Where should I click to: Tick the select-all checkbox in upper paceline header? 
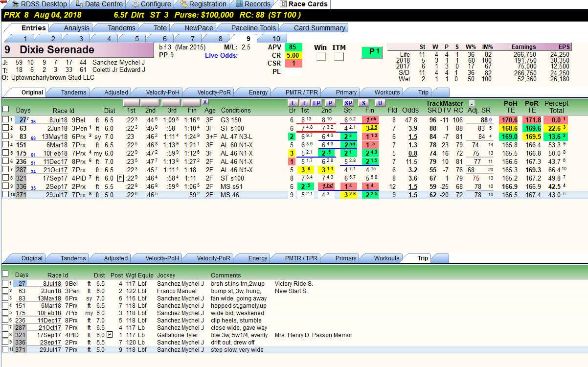(x=5, y=109)
